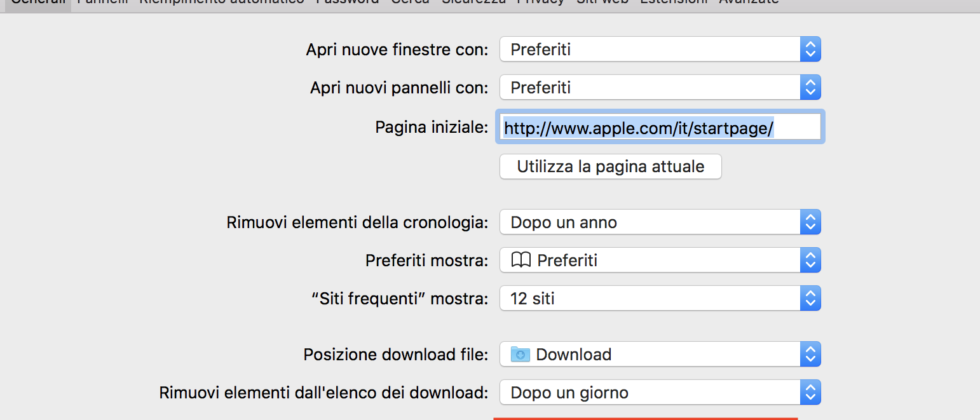Image resolution: width=980 pixels, height=420 pixels.
Task: Open the Cerca tab
Action: pyautogui.click(x=410, y=2)
